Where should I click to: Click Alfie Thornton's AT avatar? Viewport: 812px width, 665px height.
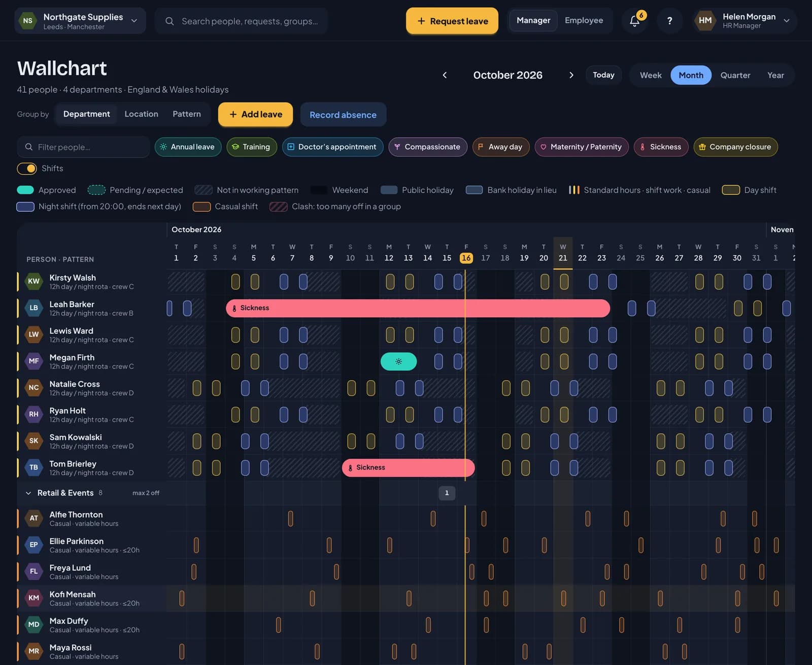[x=33, y=518]
